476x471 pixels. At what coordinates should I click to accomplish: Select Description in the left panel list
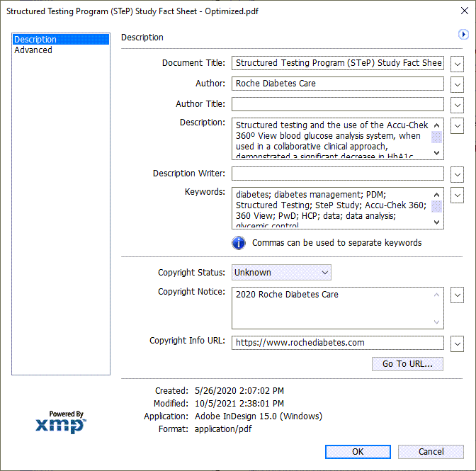click(61, 40)
